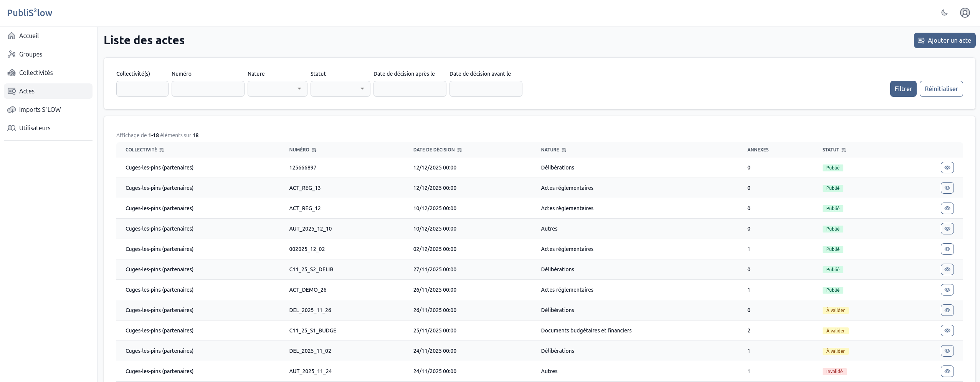This screenshot has width=980, height=382.
Task: Open eye icon for AUT_2025_11_24 row
Action: coord(947,371)
